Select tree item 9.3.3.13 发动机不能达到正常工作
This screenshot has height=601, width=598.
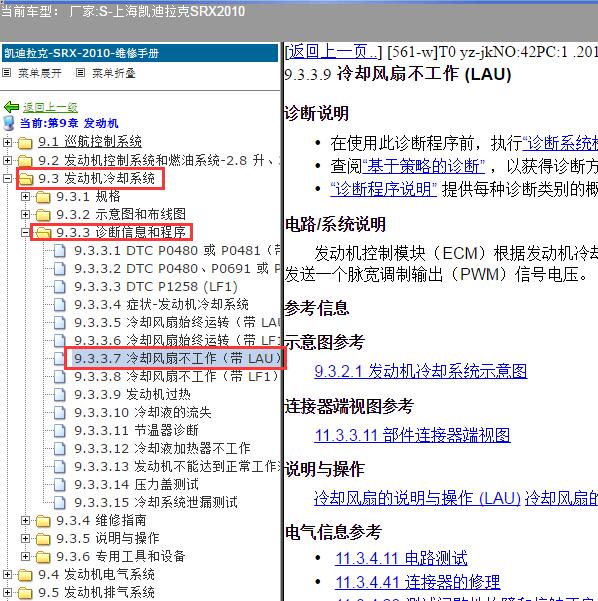pyautogui.click(x=177, y=466)
